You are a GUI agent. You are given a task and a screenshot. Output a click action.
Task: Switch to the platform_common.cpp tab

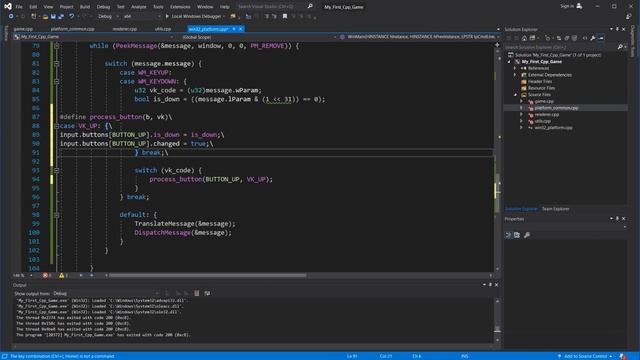pyautogui.click(x=72, y=29)
